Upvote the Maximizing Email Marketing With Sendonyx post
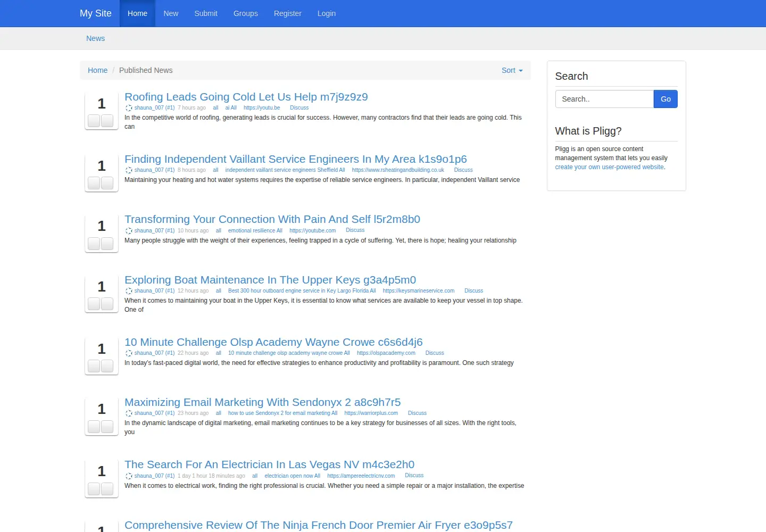This screenshot has width=766, height=532. (x=94, y=427)
